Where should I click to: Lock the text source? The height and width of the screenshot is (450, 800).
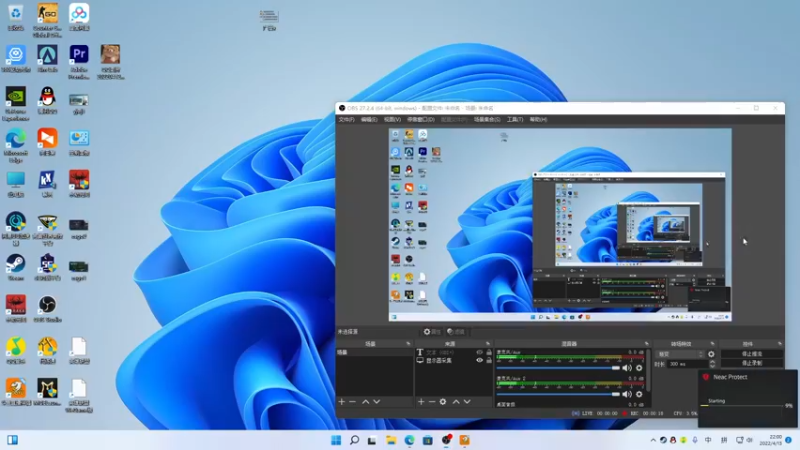(489, 352)
